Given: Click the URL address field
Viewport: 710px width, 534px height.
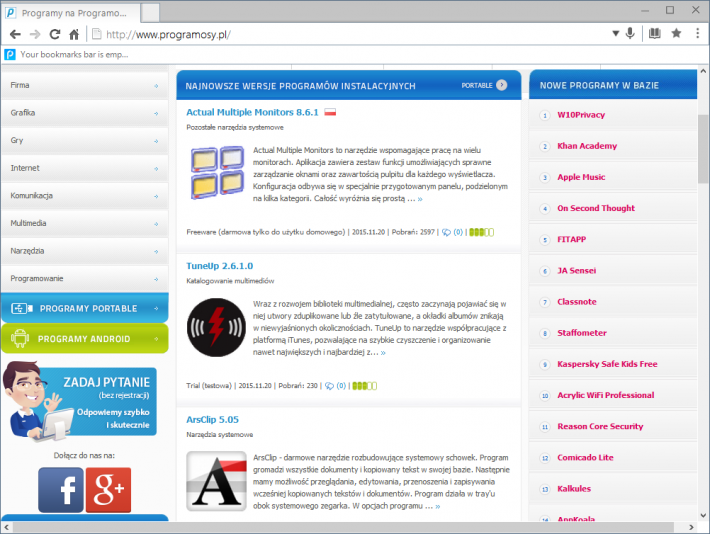Looking at the screenshot, I should tap(349, 34).
